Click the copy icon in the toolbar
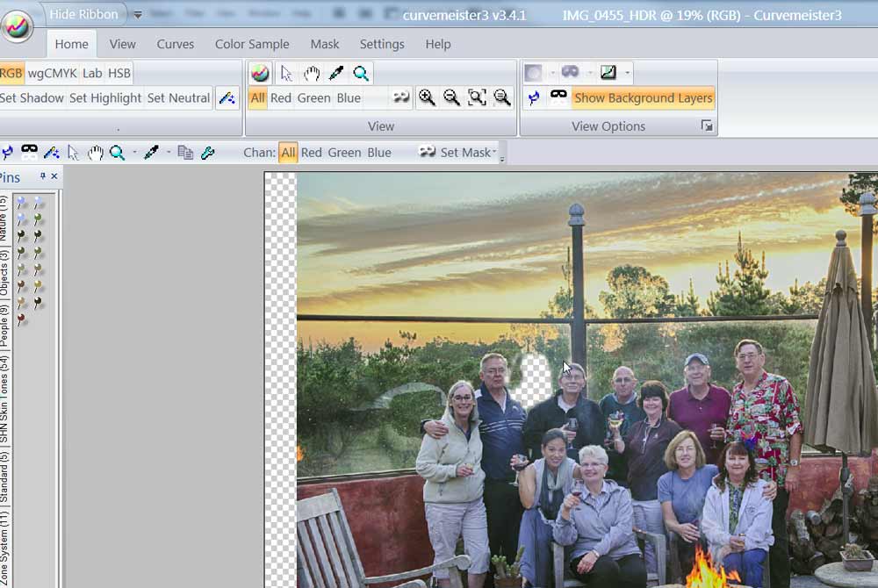The image size is (878, 588). tap(185, 153)
